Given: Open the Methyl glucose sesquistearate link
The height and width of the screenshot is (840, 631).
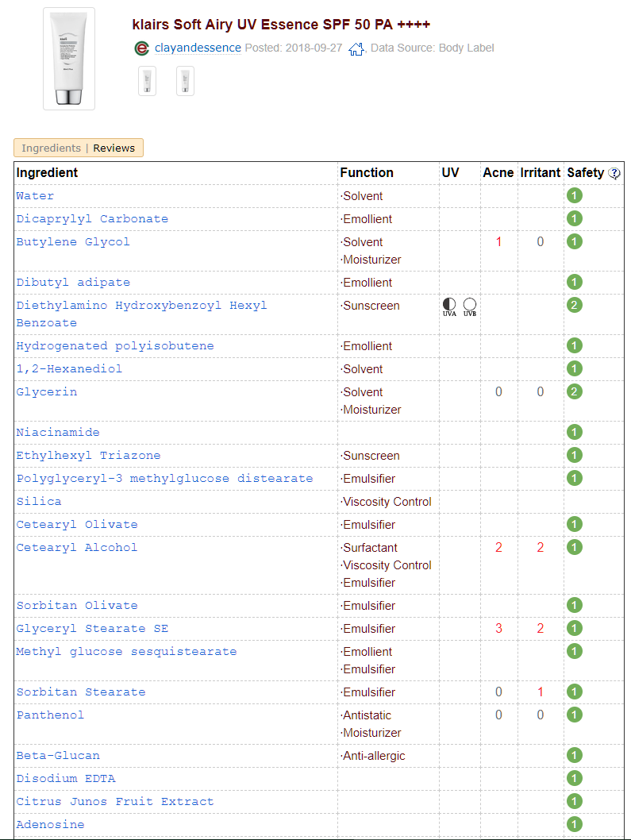Looking at the screenshot, I should (x=126, y=652).
